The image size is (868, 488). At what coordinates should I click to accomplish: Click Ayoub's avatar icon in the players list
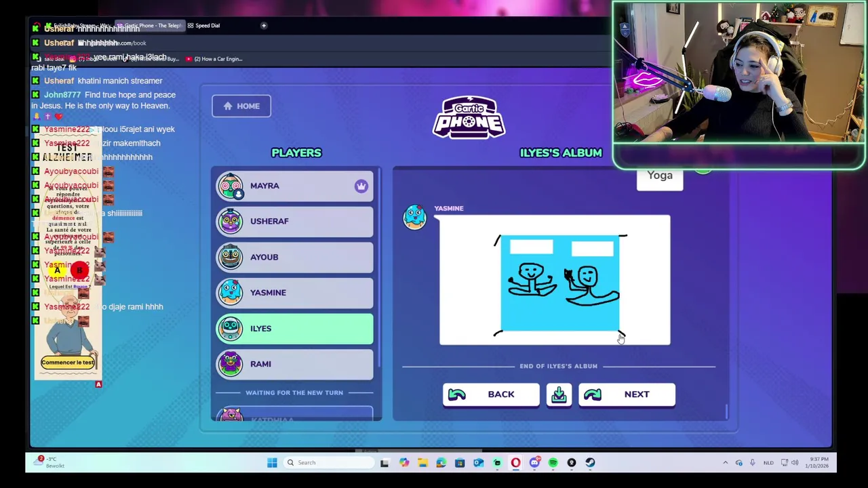click(231, 257)
